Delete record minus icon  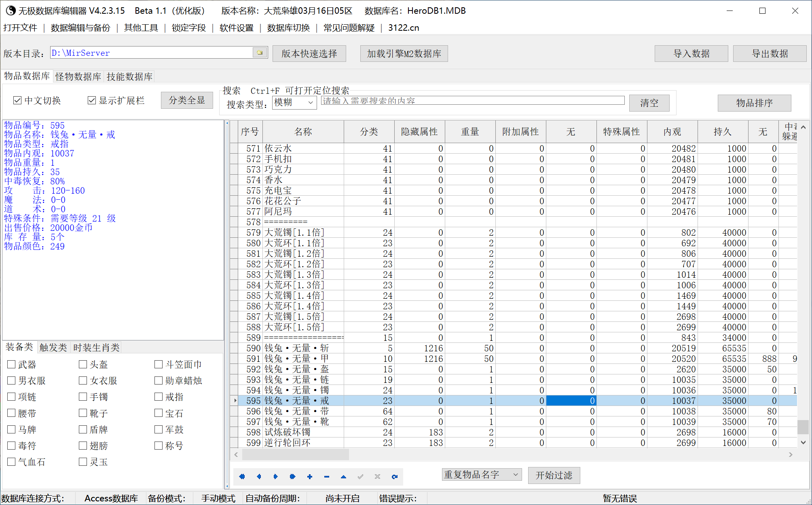coord(327,477)
